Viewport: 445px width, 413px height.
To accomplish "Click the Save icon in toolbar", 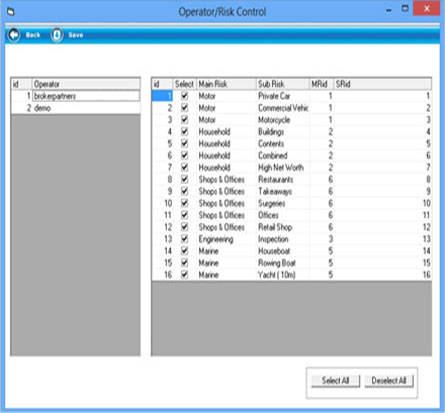I will point(57,35).
